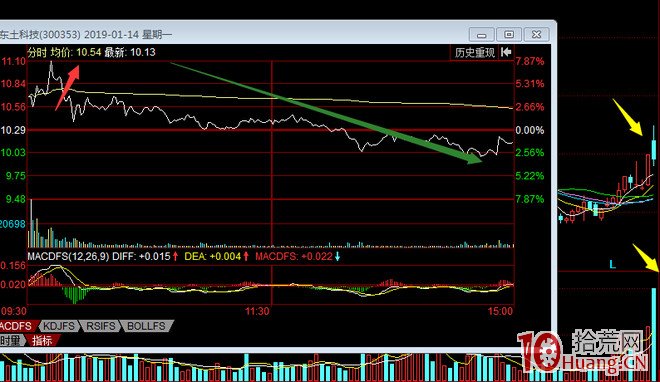Click the 9.48 price axis label
The height and width of the screenshot is (382, 660).
pyautogui.click(x=16, y=199)
